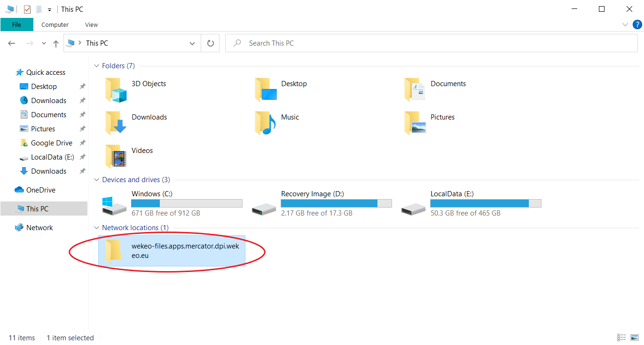Open the Computer ribbon tab
The height and width of the screenshot is (345, 644).
pos(55,24)
